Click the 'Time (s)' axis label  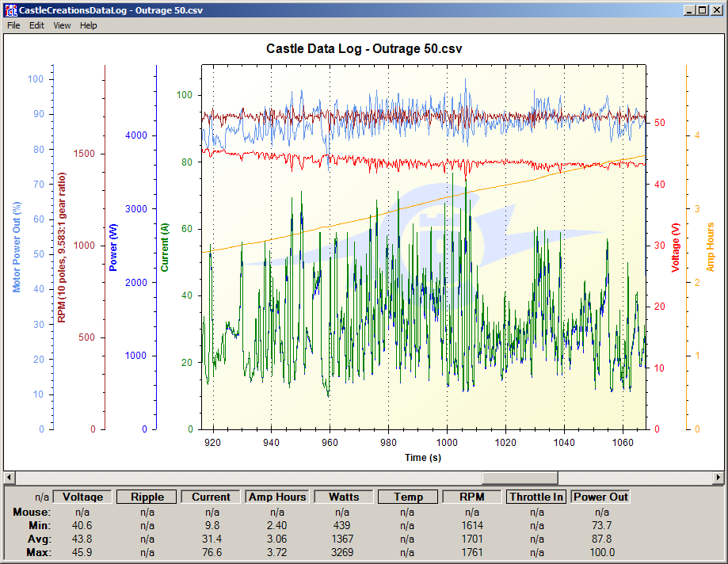[422, 458]
